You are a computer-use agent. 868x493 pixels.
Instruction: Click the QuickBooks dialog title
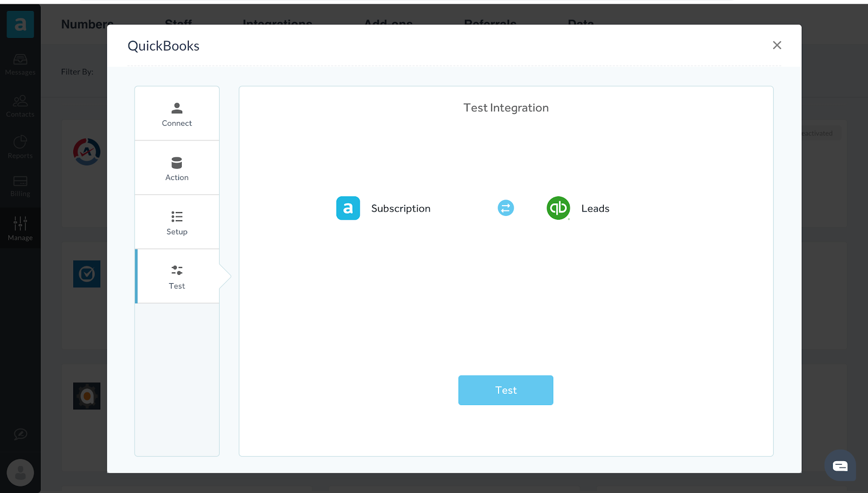(x=163, y=46)
